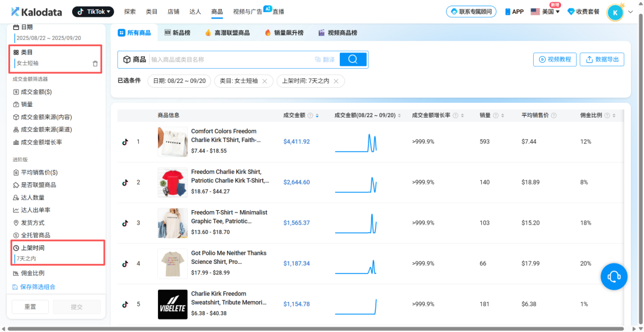Click the Kalodata logo

pos(38,11)
